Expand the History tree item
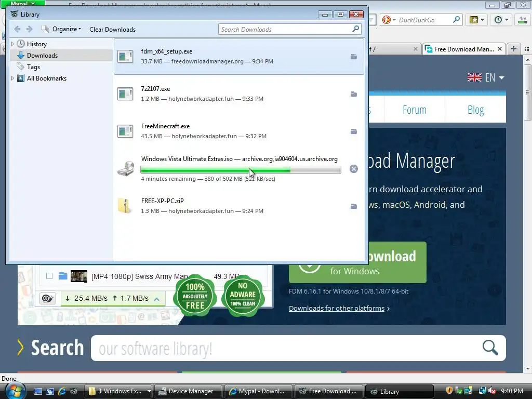The image size is (532, 399). (12, 44)
